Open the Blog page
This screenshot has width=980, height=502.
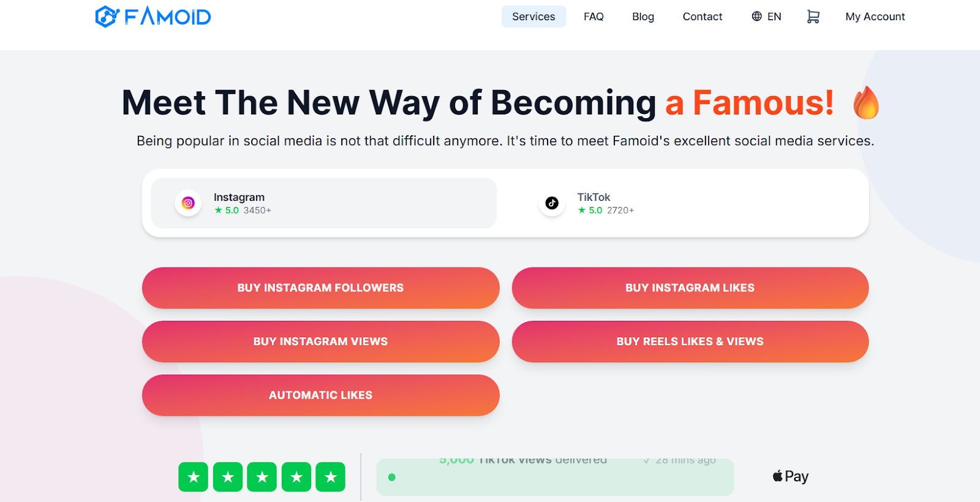click(643, 17)
